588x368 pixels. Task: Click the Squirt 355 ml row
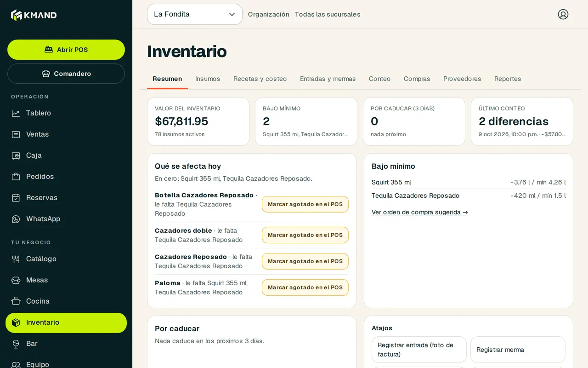pyautogui.click(x=469, y=182)
